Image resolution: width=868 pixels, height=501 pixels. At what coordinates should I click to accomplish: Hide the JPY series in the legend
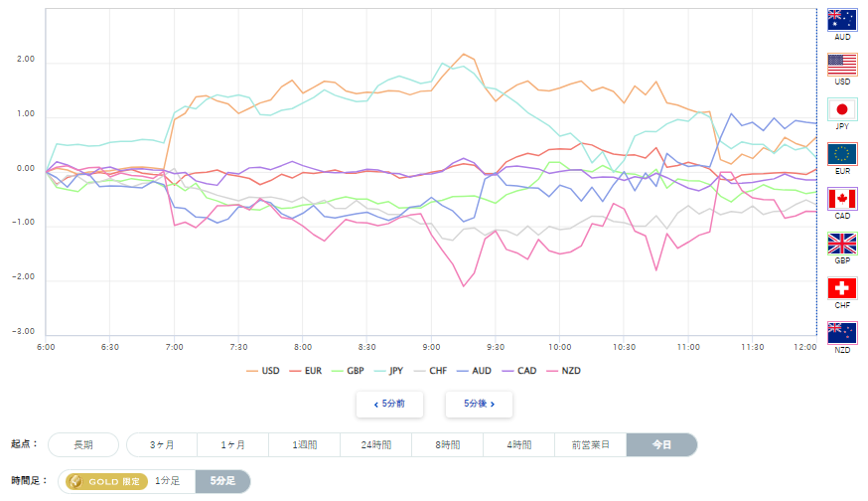pos(388,371)
